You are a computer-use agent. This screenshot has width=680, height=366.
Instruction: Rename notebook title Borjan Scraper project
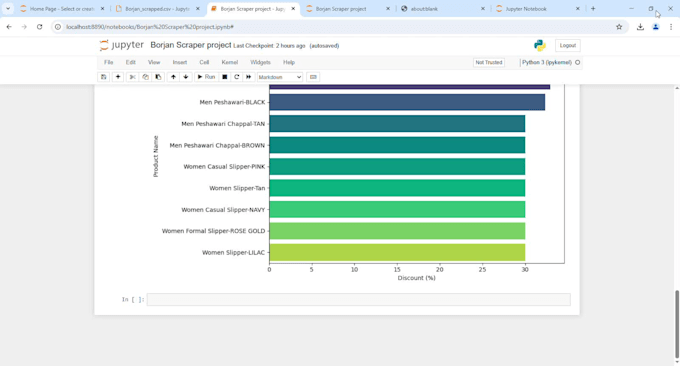(x=191, y=45)
